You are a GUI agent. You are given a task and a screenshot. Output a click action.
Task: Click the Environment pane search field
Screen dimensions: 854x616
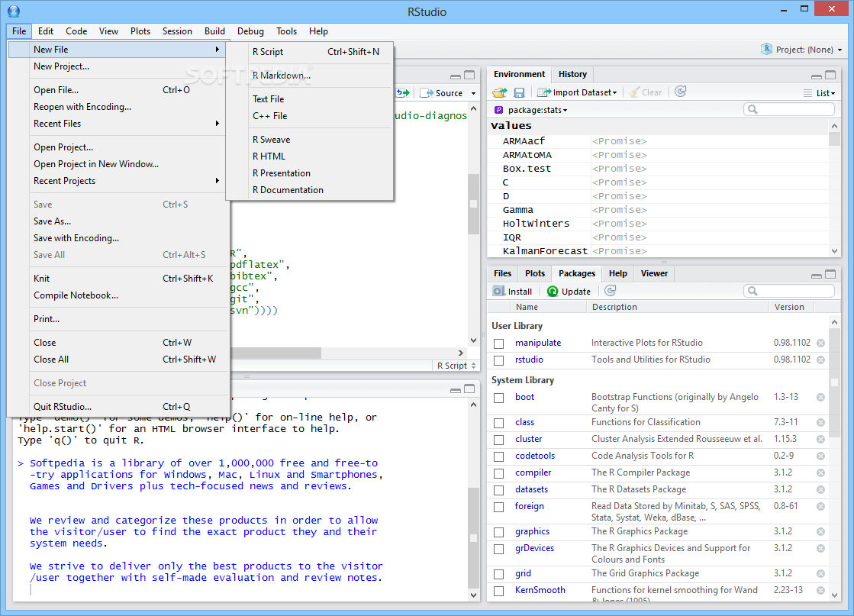(788, 109)
